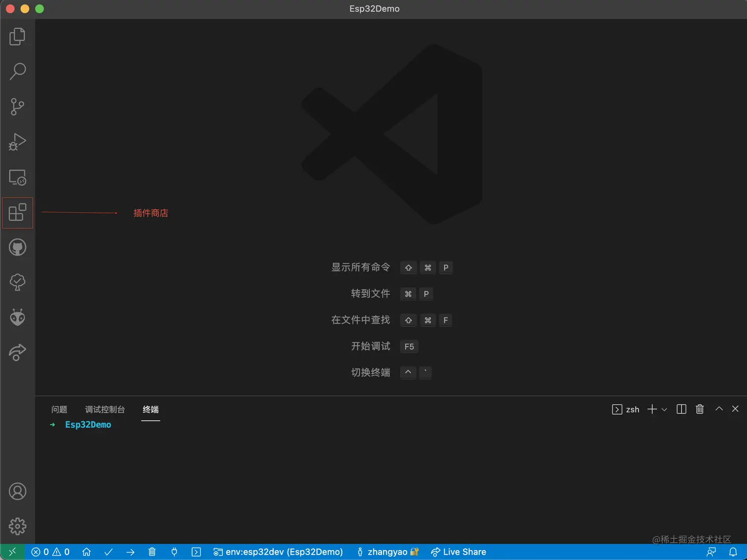Image resolution: width=747 pixels, height=560 pixels.
Task: Click the zhangyao status bar item
Action: tap(388, 552)
